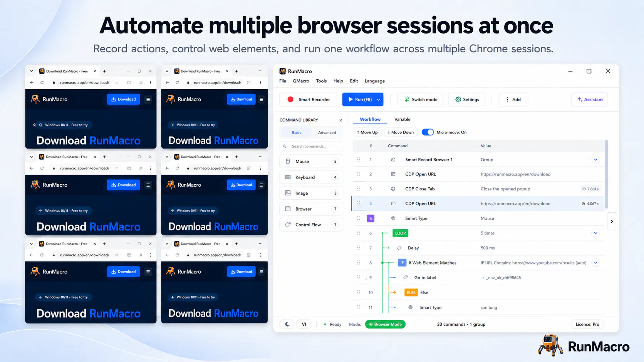This screenshot has width=644, height=362.
Task: Select the blue IF badge
Action: (402, 263)
